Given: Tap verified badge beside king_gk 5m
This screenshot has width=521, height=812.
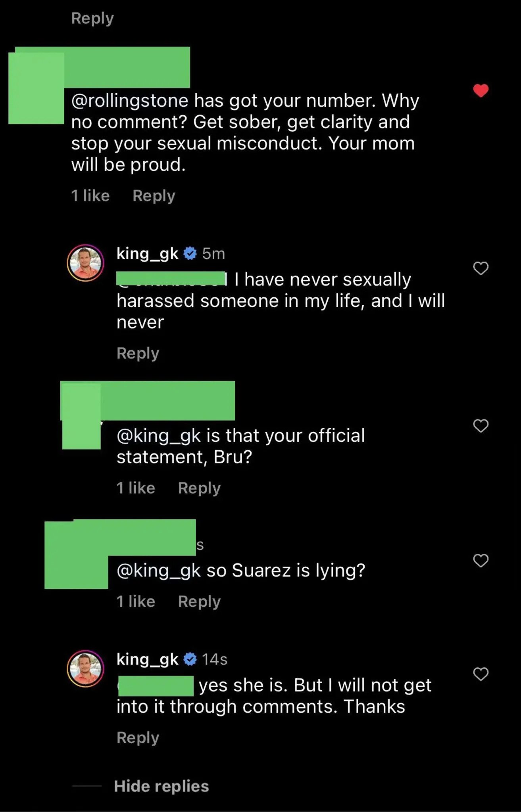Looking at the screenshot, I should (190, 253).
